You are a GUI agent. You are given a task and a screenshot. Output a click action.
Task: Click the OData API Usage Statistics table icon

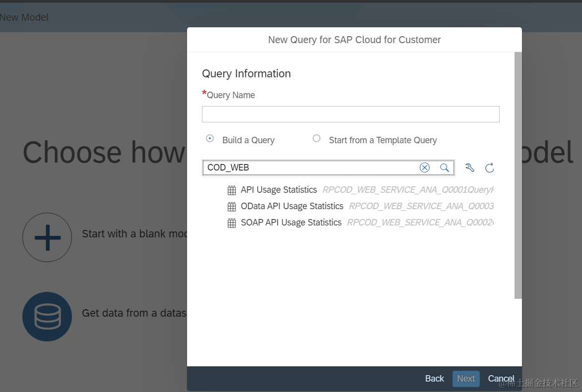pyautogui.click(x=232, y=207)
